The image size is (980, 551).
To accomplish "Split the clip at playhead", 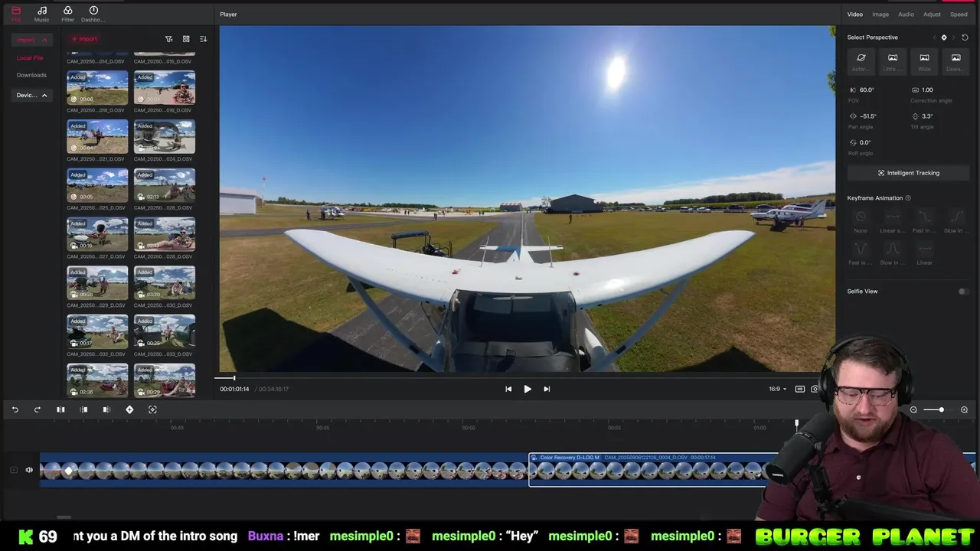I will click(60, 410).
